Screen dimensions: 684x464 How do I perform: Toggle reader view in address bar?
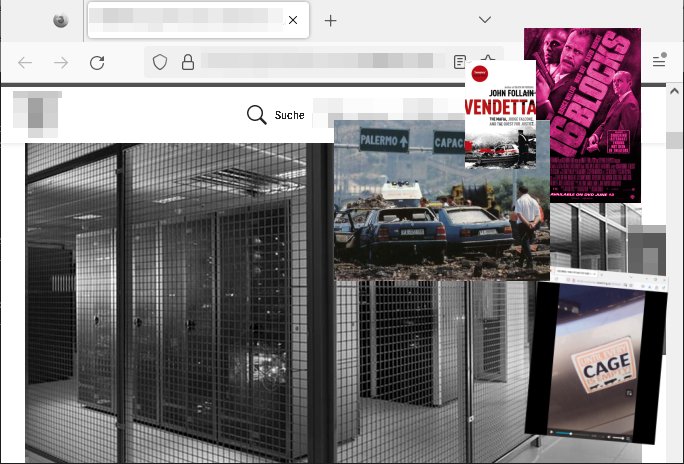pos(459,62)
